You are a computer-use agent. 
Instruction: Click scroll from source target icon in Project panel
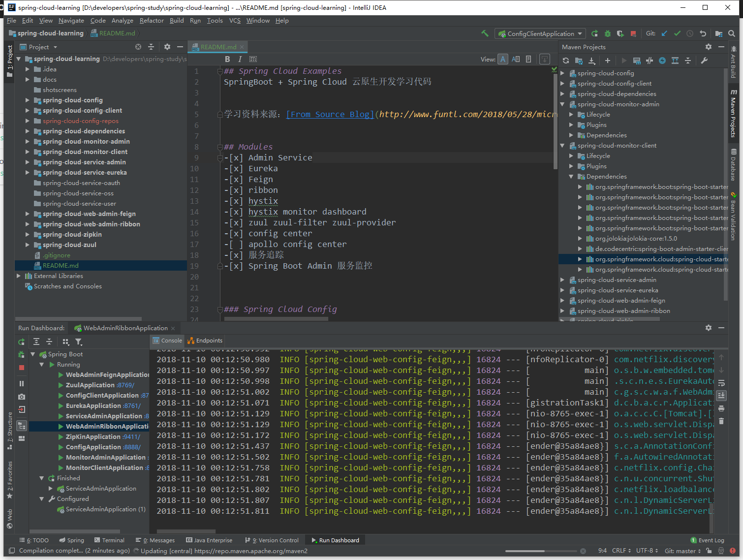[138, 47]
